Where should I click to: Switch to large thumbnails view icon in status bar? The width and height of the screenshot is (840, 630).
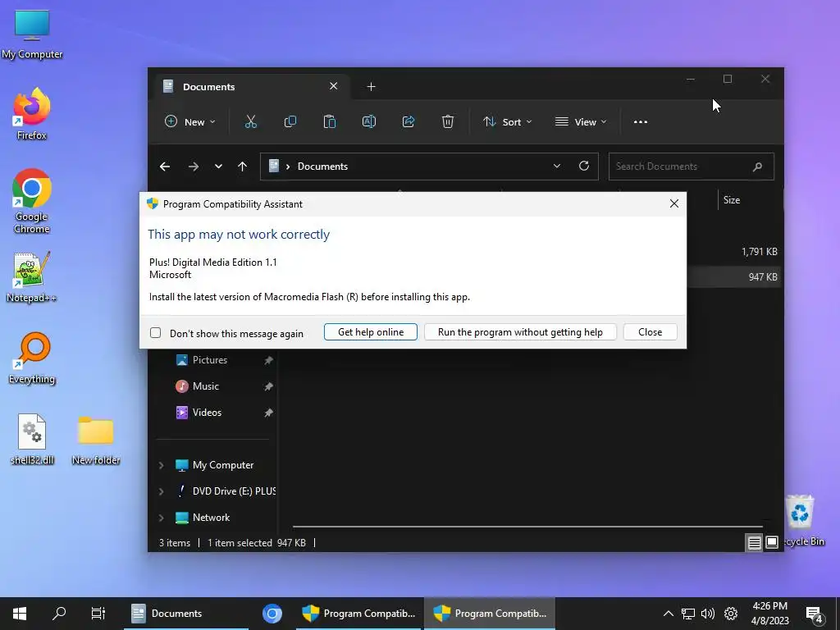pos(771,543)
